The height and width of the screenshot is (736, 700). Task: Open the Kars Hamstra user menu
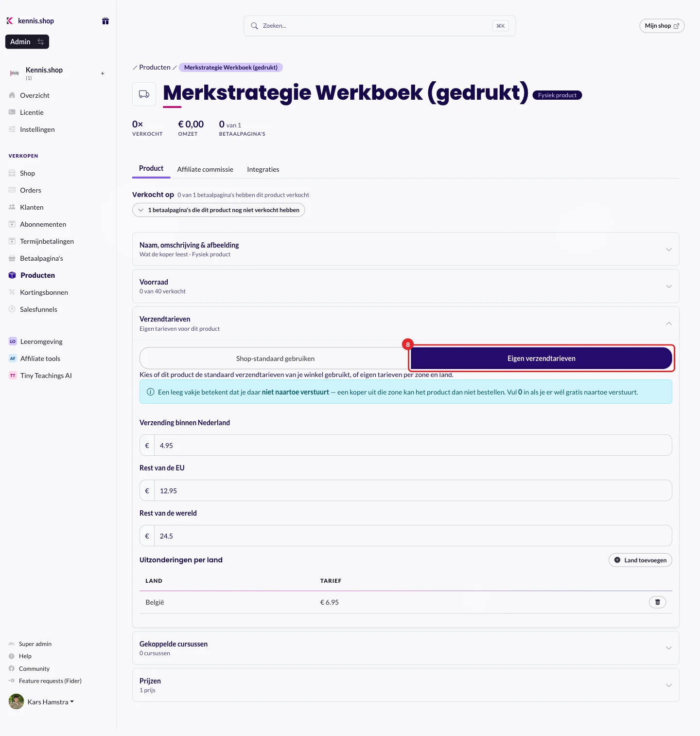[x=42, y=701]
